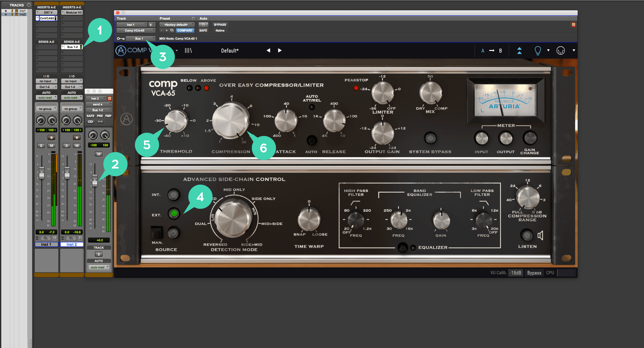Click the send level fader
The image size is (644, 348).
95,181
